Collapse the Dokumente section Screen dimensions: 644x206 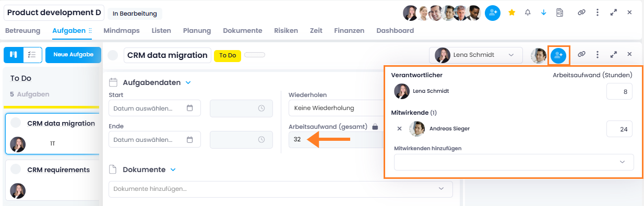(x=173, y=169)
